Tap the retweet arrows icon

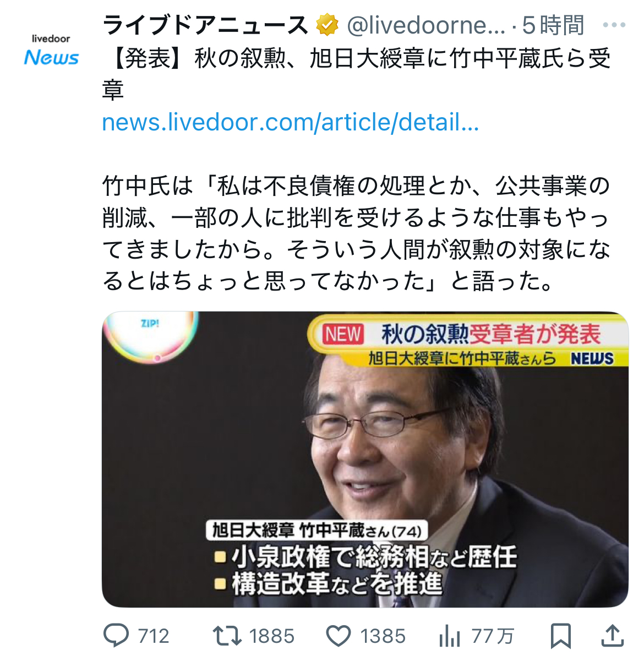coord(227,636)
